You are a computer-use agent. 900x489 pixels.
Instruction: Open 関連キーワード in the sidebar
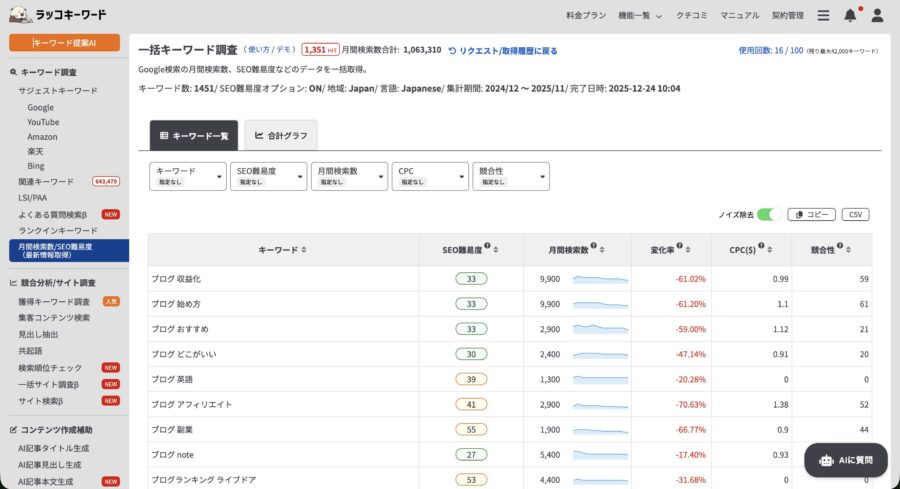[x=46, y=181]
